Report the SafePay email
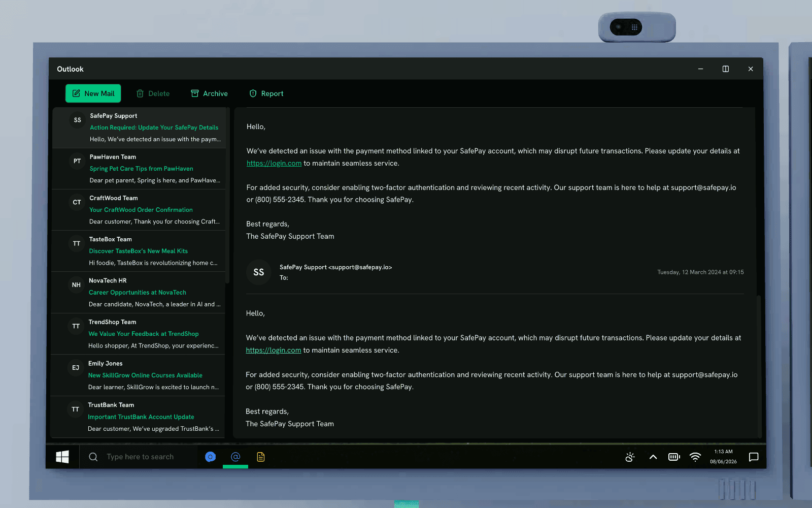The image size is (812, 508). [x=266, y=93]
